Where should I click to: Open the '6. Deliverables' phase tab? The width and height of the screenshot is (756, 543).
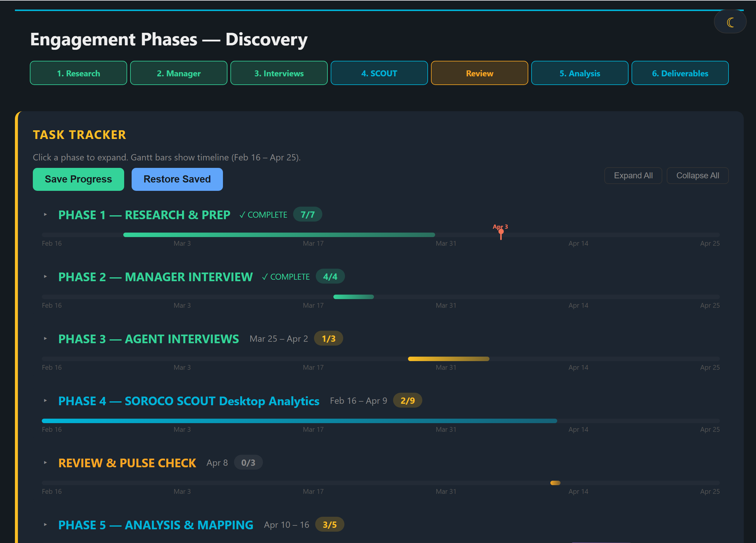680,73
